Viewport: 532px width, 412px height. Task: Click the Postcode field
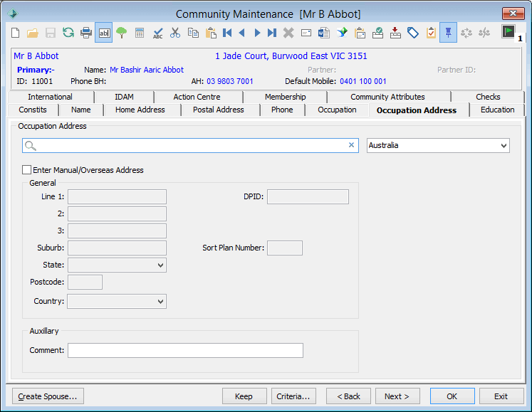[85, 282]
